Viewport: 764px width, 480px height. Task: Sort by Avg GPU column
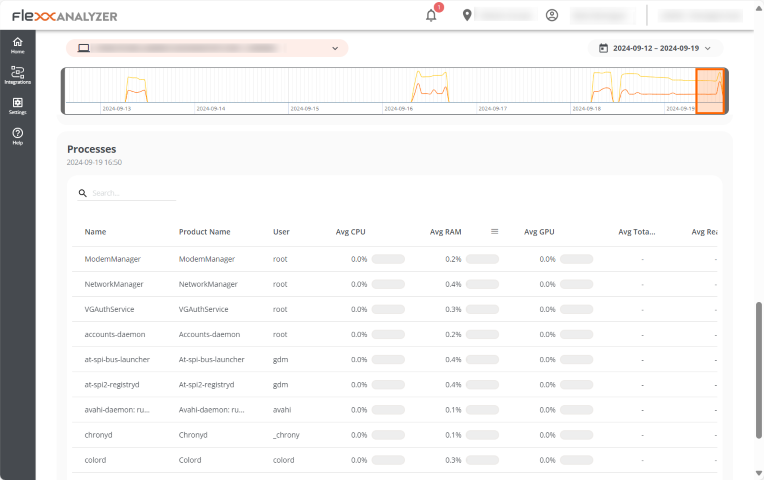pyautogui.click(x=539, y=232)
